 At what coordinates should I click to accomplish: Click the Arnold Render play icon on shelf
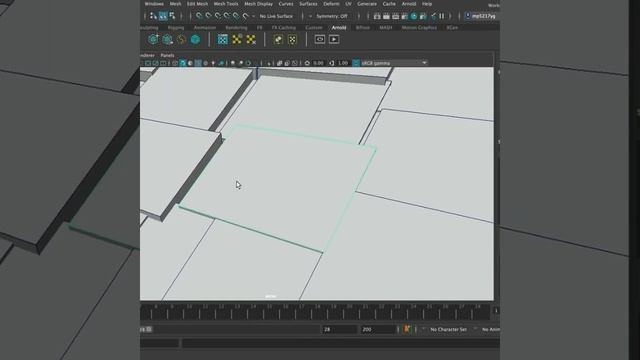[334, 39]
